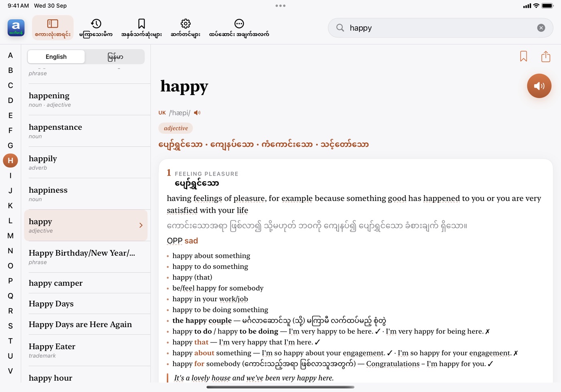Image resolution: width=561 pixels, height=392 pixels.
Task: Open the Happy Days entry
Action: pyautogui.click(x=87, y=304)
